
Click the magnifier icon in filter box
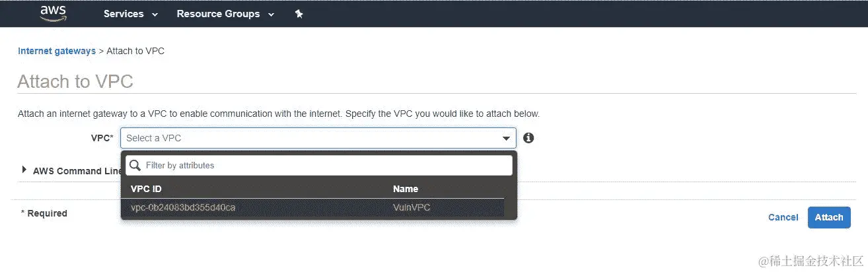click(134, 165)
